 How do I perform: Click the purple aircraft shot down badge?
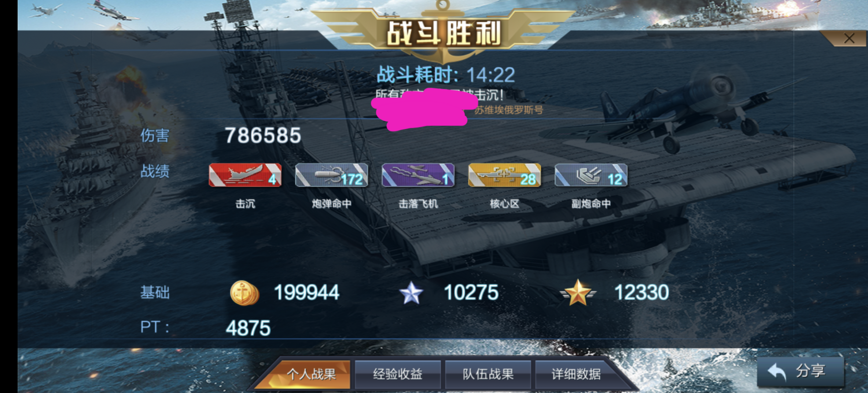418,175
